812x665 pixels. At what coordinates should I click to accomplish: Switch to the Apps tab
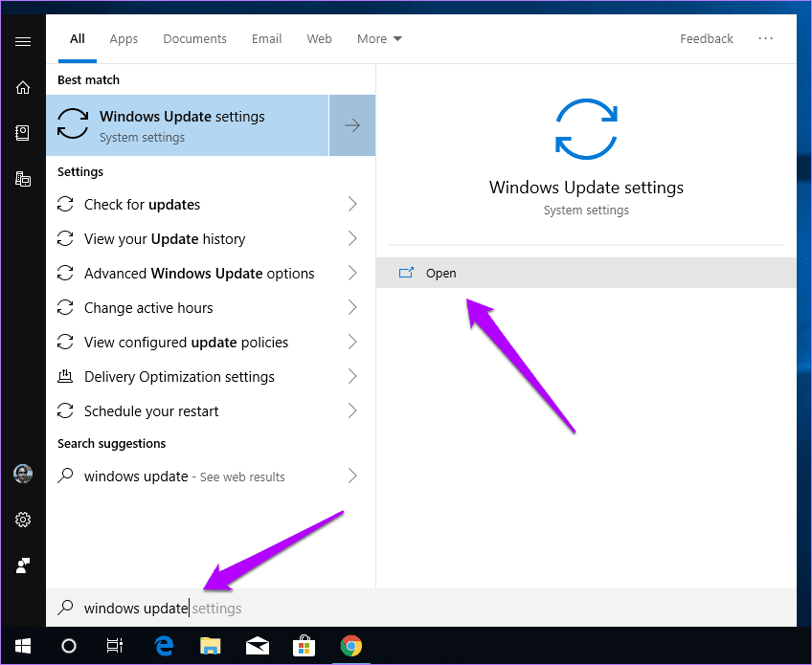124,39
